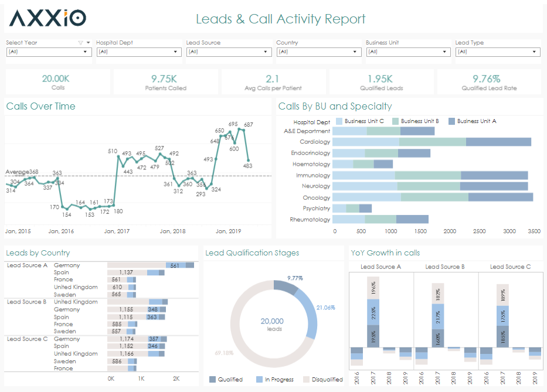
Task: Click the AXXIO logo
Action: click(48, 18)
